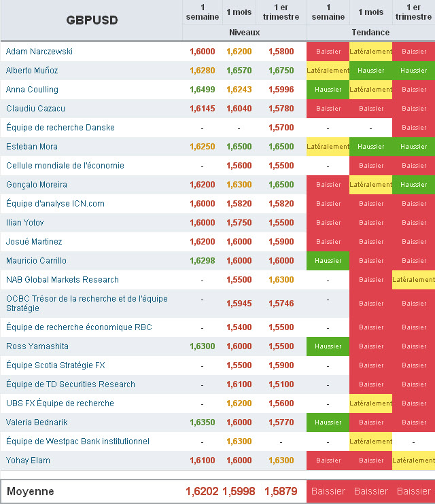The image size is (435, 504).
Task: Click Esteban Mora's 1,6250 weekly level
Action: coord(203,147)
